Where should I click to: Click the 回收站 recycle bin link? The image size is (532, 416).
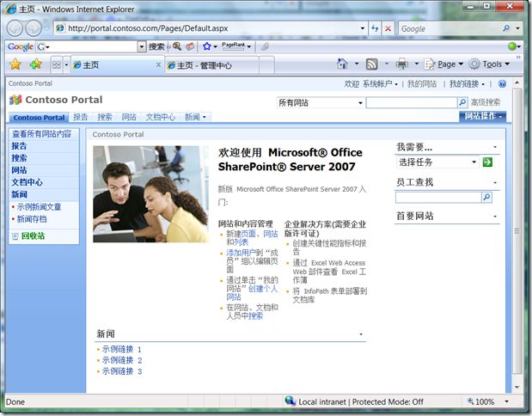pos(33,236)
